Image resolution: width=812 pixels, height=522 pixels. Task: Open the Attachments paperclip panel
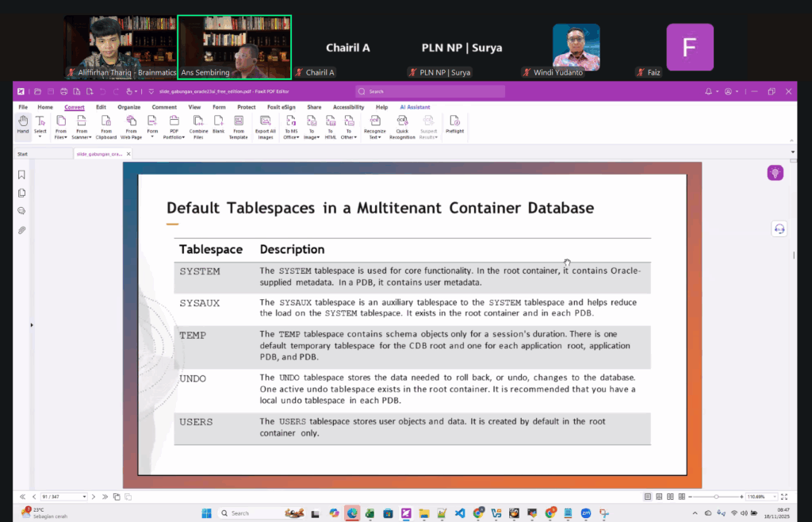(x=21, y=230)
